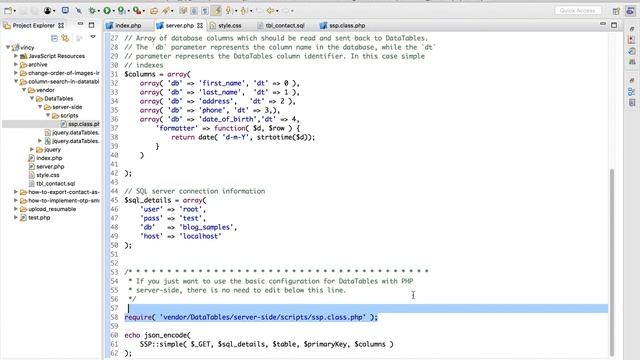
Task: Click the Profile toolbar icon
Action: click(x=47, y=11)
